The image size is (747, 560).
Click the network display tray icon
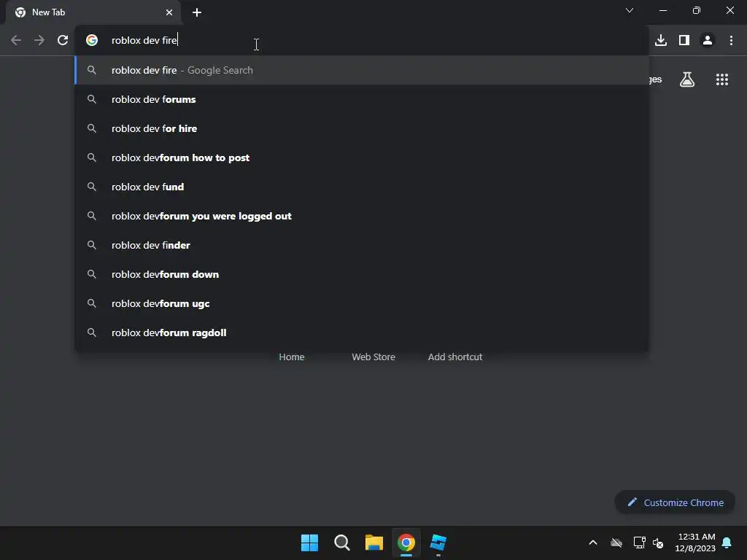[x=639, y=542]
